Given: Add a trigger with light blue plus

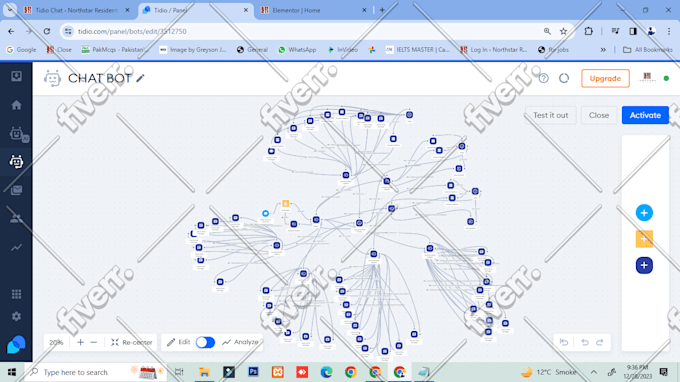Looking at the screenshot, I should click(x=644, y=213).
